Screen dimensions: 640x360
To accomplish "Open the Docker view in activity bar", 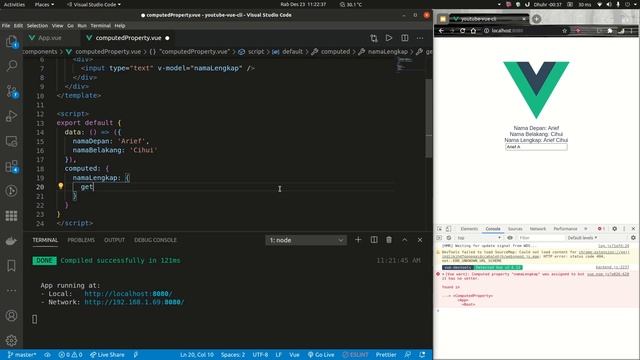I will coord(11,241).
